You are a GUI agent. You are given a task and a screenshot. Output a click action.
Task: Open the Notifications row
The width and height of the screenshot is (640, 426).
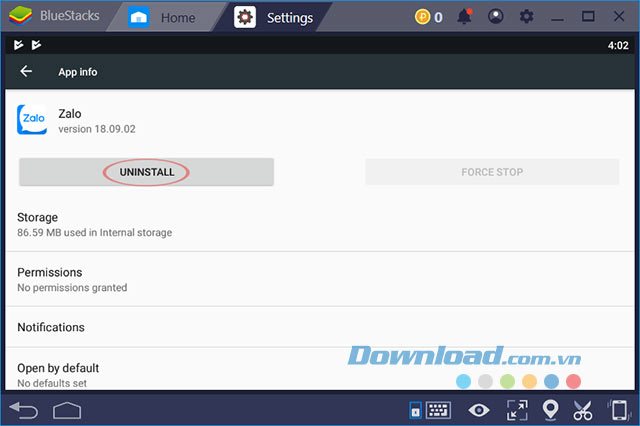point(320,327)
